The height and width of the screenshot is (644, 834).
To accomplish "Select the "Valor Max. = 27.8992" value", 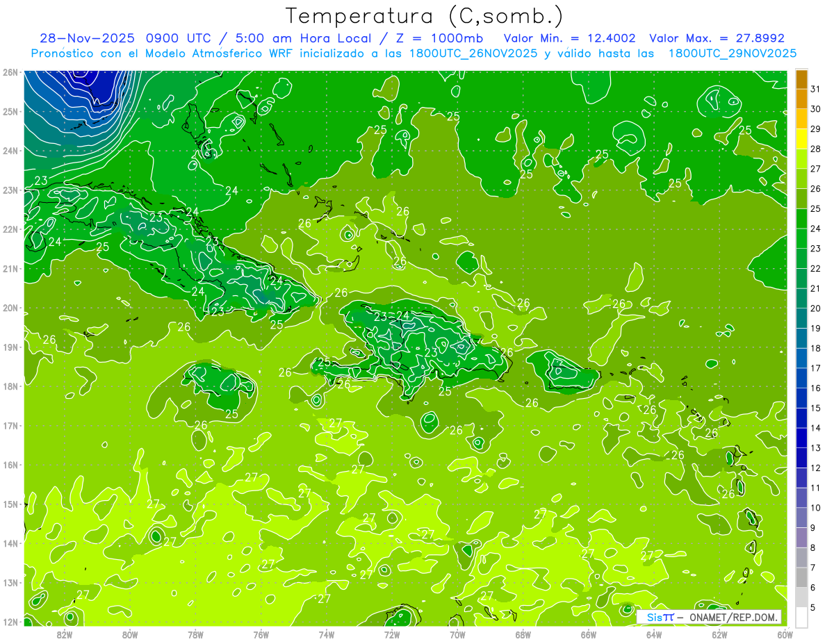I will tap(717, 39).
